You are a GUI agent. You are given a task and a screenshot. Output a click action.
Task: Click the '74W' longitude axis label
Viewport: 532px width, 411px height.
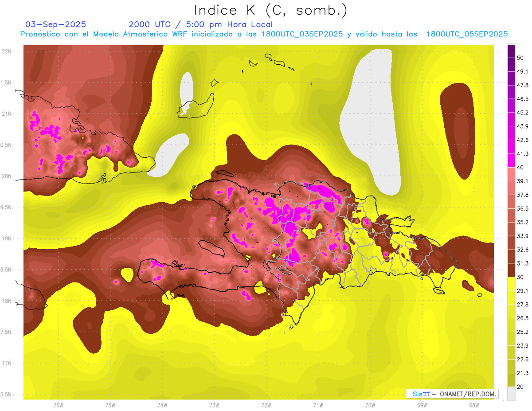(162, 405)
